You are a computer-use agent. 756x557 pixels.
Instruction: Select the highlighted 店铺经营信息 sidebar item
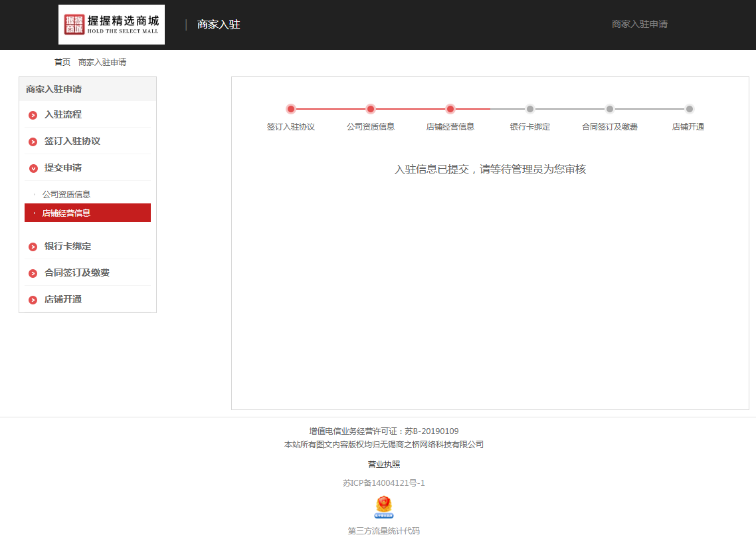[66, 213]
